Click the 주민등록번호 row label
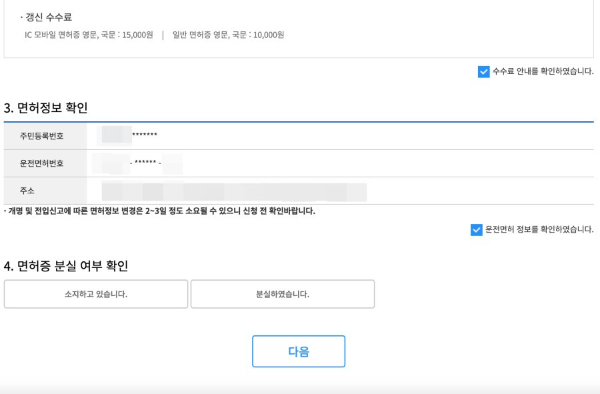600x394 pixels. (x=42, y=136)
